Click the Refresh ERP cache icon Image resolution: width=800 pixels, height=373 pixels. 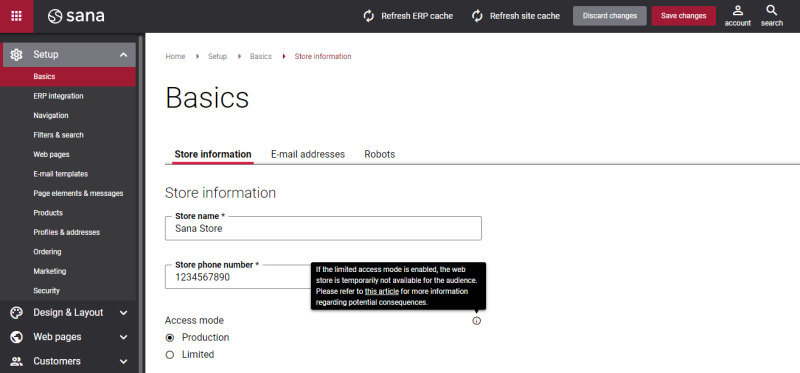click(368, 16)
